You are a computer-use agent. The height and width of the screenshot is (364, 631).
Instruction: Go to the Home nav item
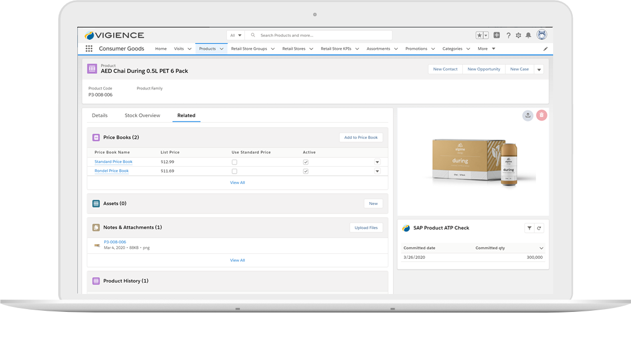pyautogui.click(x=161, y=49)
